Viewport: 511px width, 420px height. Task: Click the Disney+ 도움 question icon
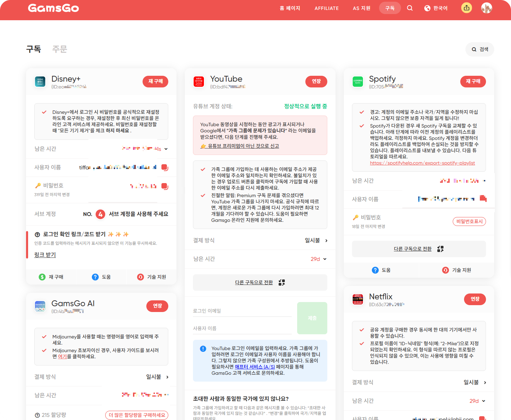tap(95, 277)
